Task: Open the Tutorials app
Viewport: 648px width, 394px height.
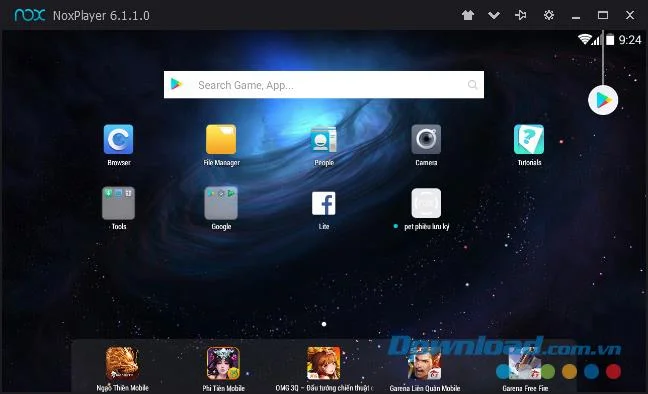Action: (529, 140)
